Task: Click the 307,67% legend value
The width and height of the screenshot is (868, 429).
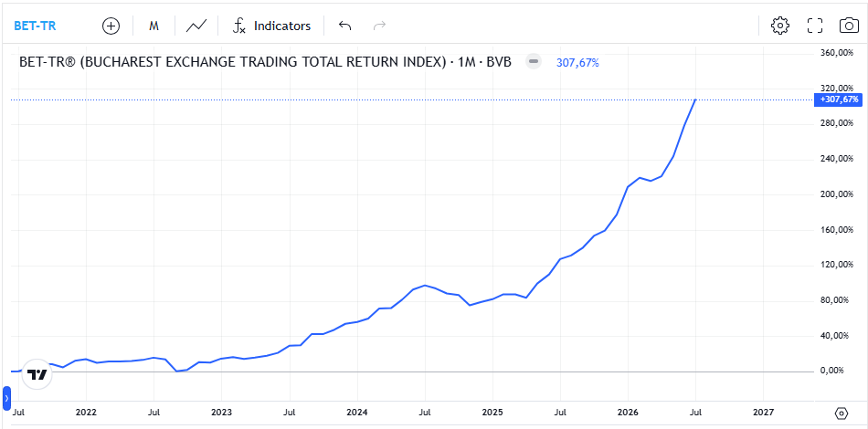Action: [577, 63]
